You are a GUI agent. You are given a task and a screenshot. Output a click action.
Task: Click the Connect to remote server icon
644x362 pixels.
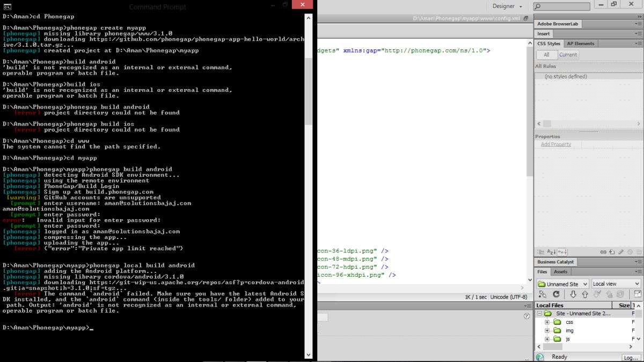click(543, 294)
